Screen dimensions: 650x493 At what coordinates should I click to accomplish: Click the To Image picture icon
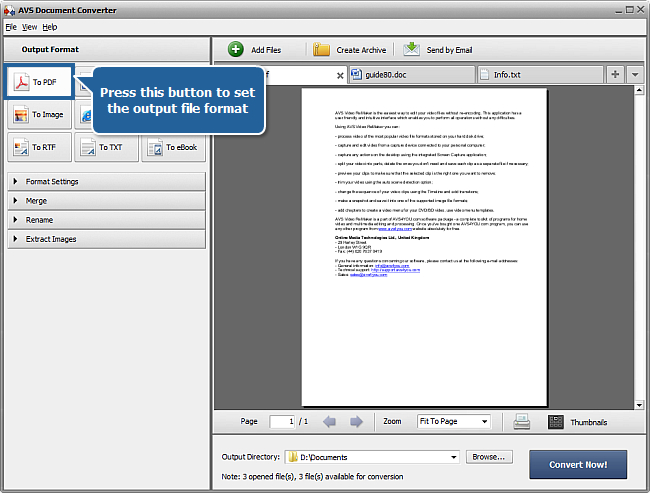tap(21, 114)
